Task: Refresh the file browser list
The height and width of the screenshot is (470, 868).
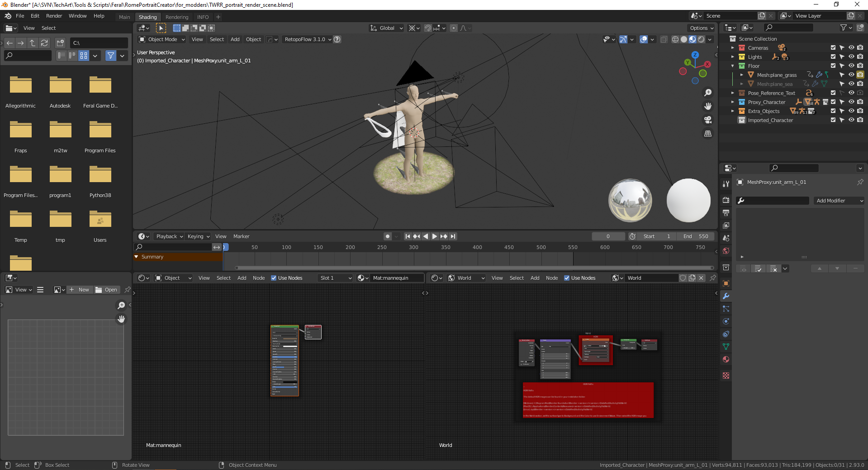Action: click(44, 43)
